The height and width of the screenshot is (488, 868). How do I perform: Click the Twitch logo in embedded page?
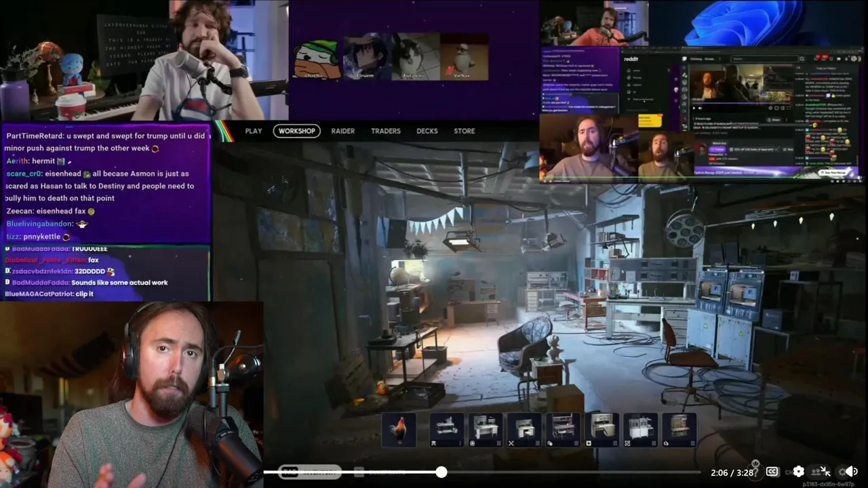click(684, 59)
